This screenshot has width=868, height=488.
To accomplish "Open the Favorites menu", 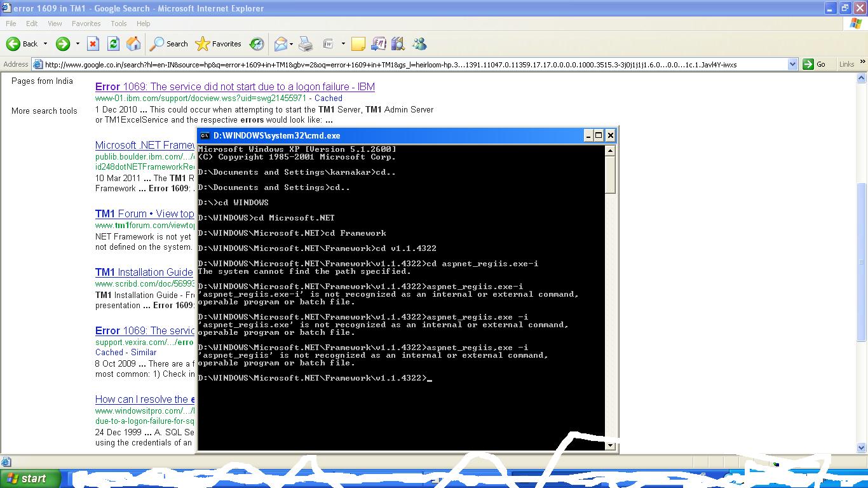I will pos(86,24).
